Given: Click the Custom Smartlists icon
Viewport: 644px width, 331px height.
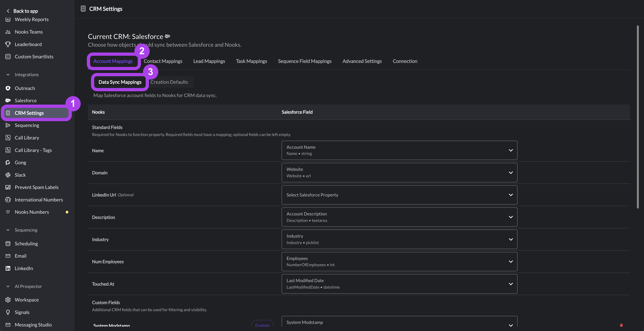Looking at the screenshot, I should pyautogui.click(x=8, y=57).
